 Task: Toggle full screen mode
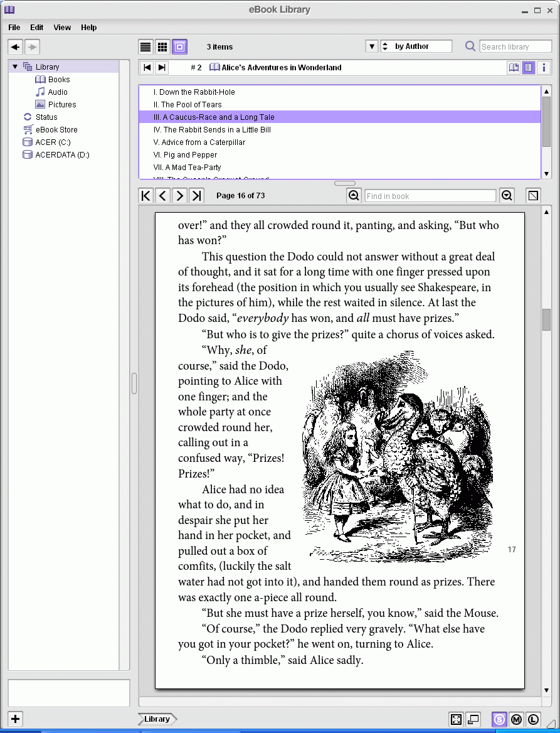click(x=456, y=719)
